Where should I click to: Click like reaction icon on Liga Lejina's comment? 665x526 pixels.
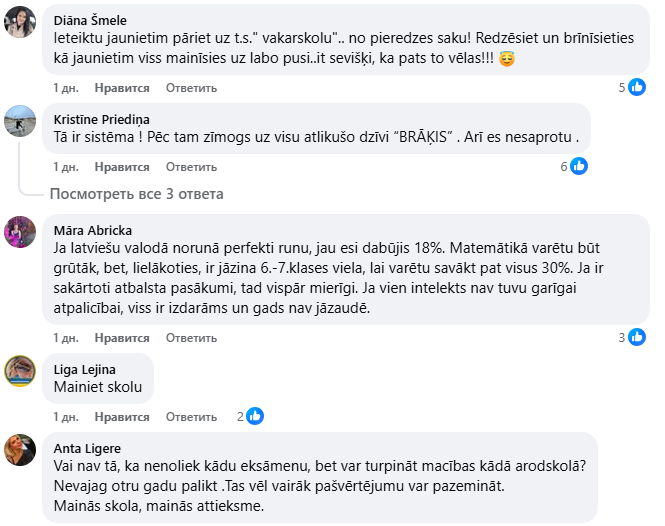point(255,415)
